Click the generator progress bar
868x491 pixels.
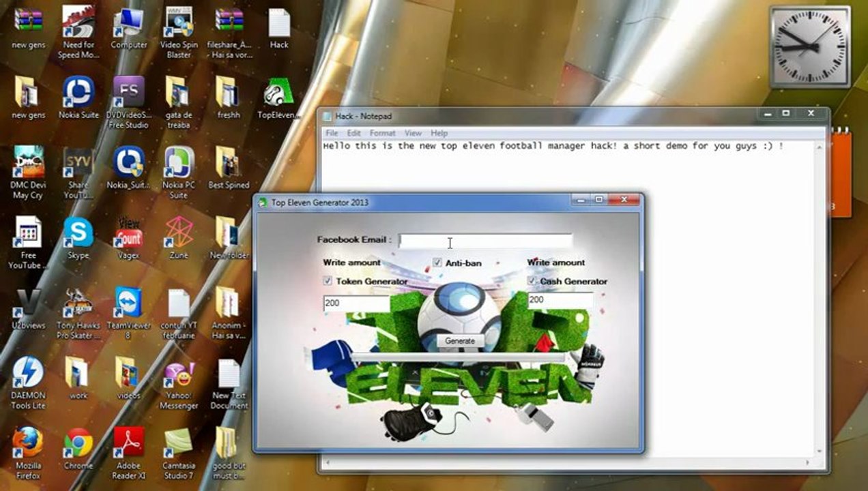coord(459,357)
